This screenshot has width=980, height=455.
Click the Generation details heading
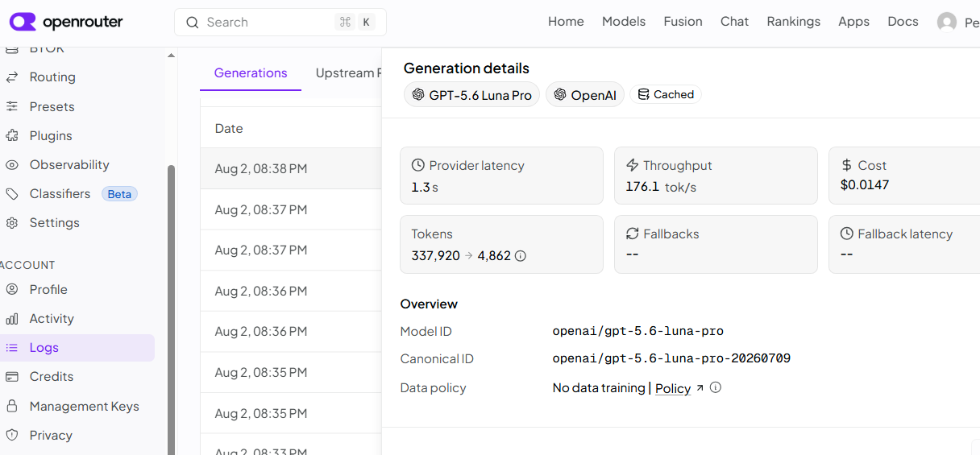click(x=467, y=68)
